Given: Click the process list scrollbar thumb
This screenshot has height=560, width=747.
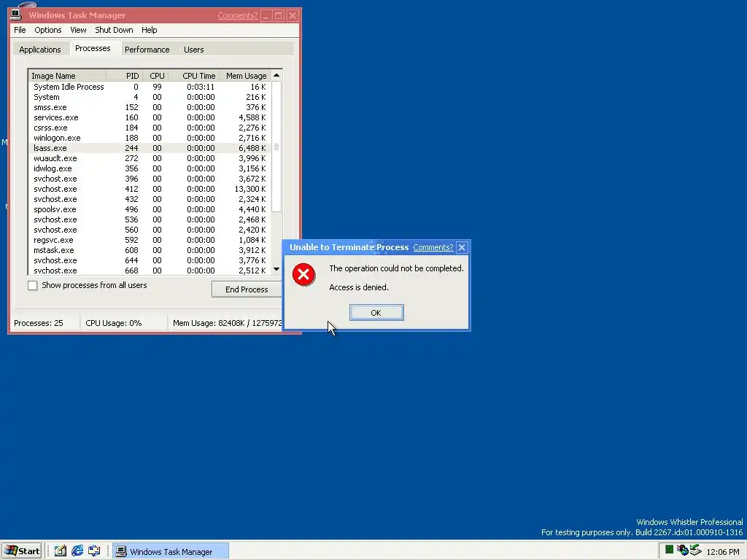Looking at the screenshot, I should coord(276,147).
